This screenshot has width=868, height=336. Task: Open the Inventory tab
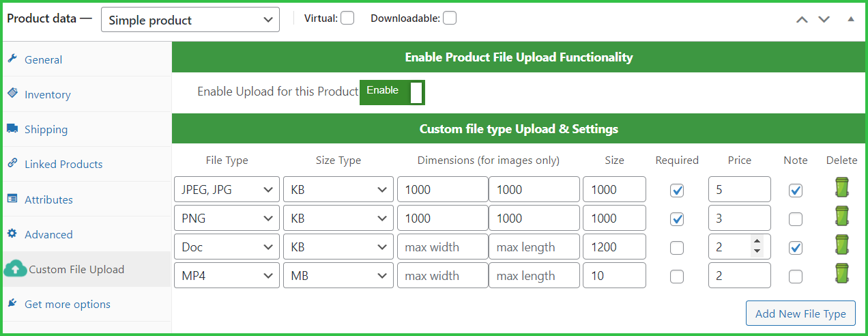[47, 95]
